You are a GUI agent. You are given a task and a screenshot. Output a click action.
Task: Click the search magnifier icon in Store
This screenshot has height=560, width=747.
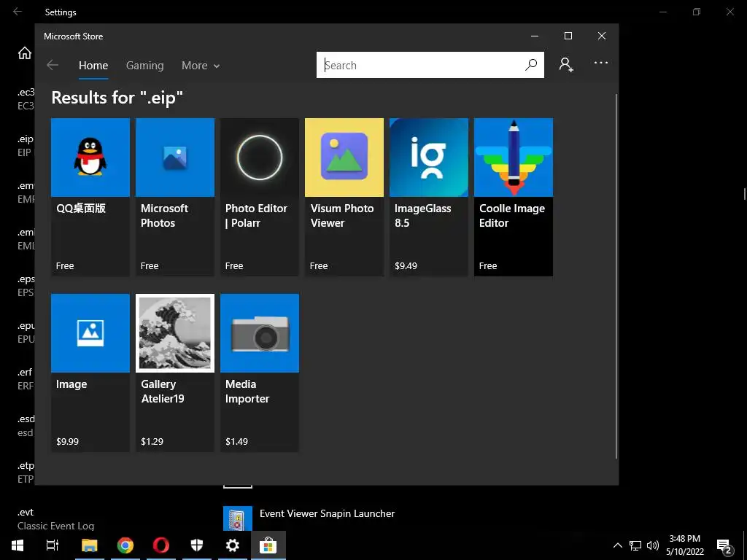pyautogui.click(x=531, y=65)
